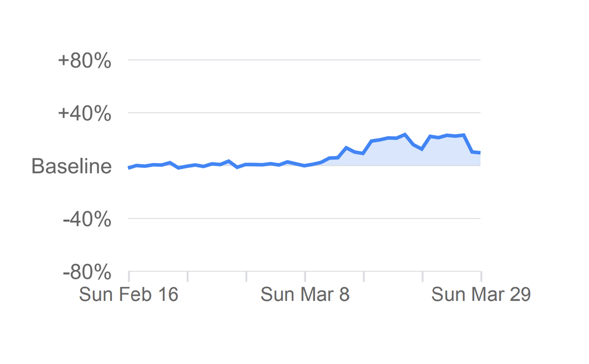Click the +80% horizontal gridline
This screenshot has height=364, width=589.
point(304,59)
